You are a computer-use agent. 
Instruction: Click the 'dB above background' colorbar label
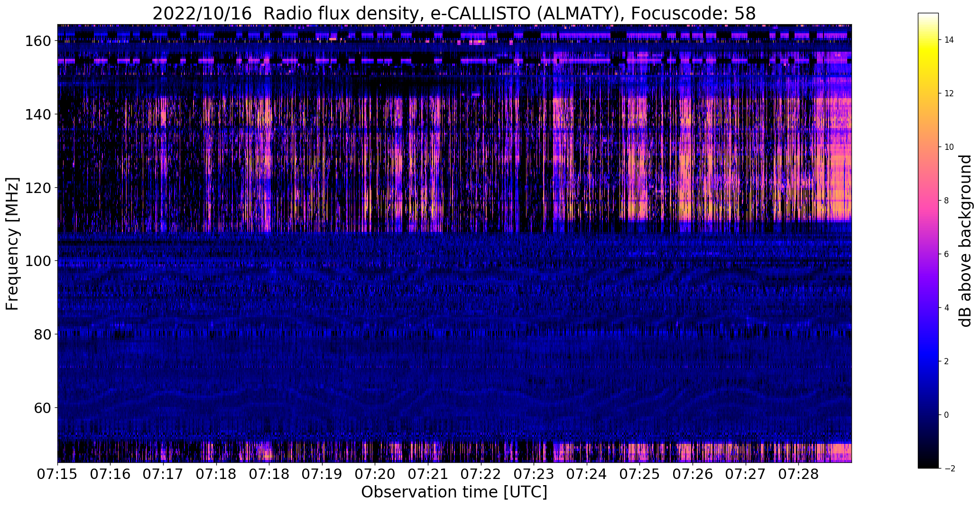pyautogui.click(x=965, y=241)
